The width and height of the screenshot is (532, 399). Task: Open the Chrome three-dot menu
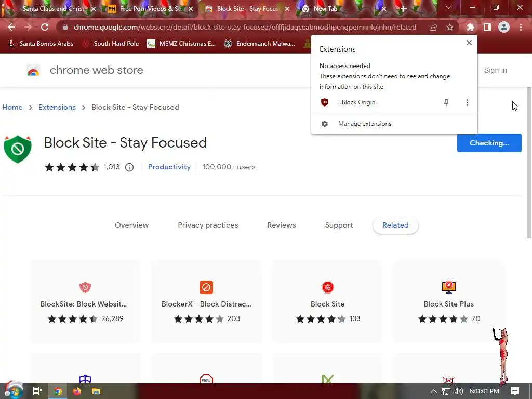pos(521,27)
